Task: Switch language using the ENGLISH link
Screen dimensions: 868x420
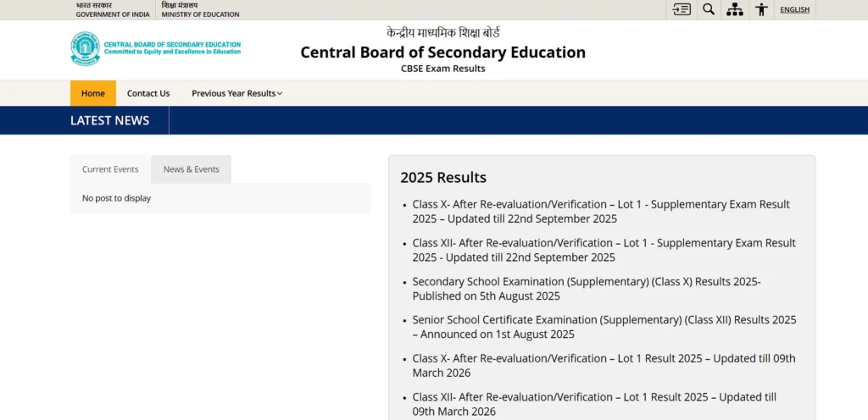Action: click(x=794, y=10)
